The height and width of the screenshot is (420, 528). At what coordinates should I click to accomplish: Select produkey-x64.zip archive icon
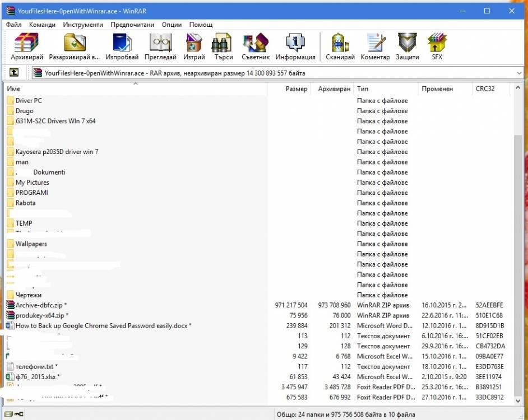click(11, 315)
